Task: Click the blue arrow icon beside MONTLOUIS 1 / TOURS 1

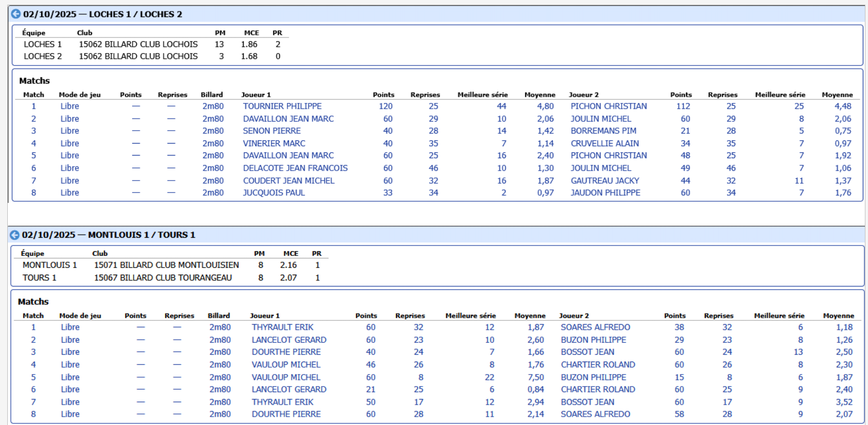Action: (x=15, y=235)
